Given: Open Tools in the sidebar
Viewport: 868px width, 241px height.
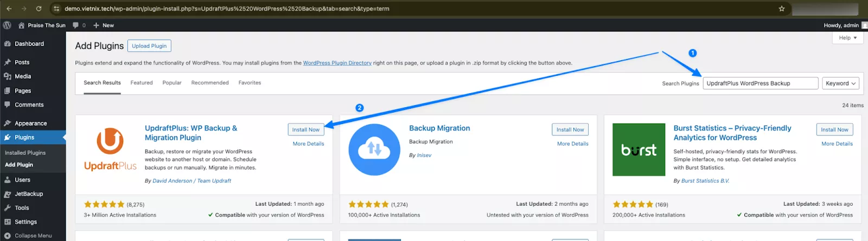Looking at the screenshot, I should tap(22, 208).
